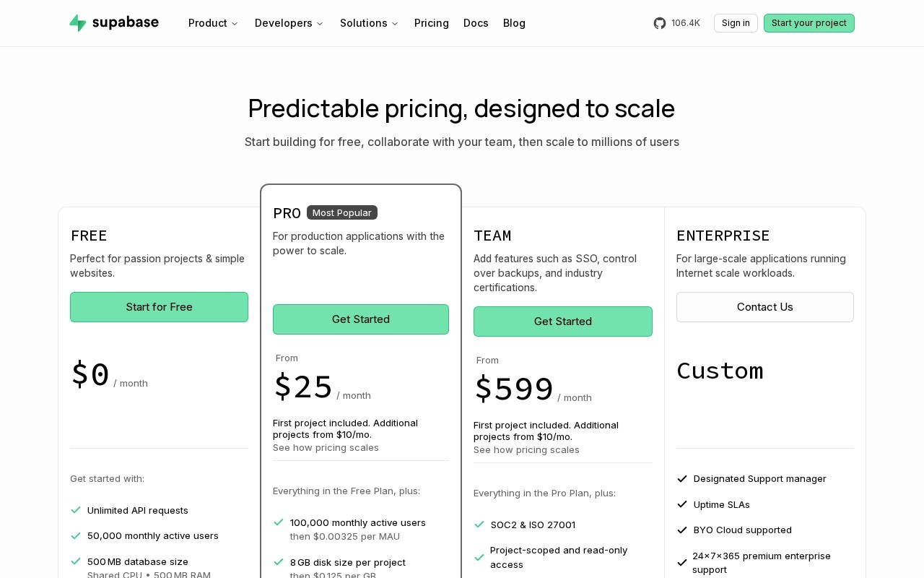924x578 pixels.
Task: Click checkmark beside Unlimited API requests
Action: (x=76, y=510)
